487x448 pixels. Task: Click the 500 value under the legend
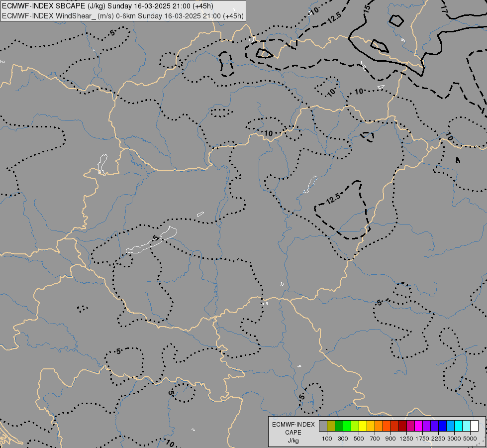359,439
